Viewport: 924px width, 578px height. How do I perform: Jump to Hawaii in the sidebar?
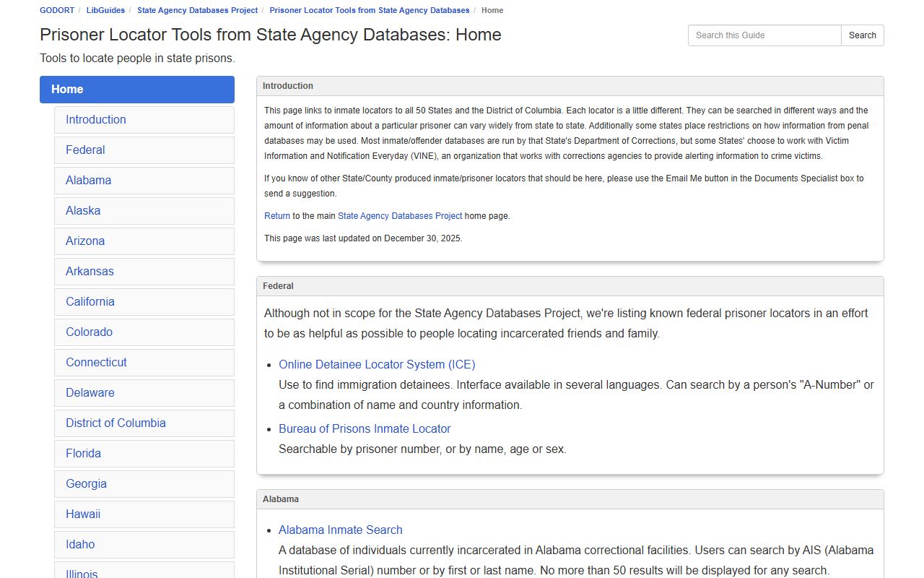(144, 514)
